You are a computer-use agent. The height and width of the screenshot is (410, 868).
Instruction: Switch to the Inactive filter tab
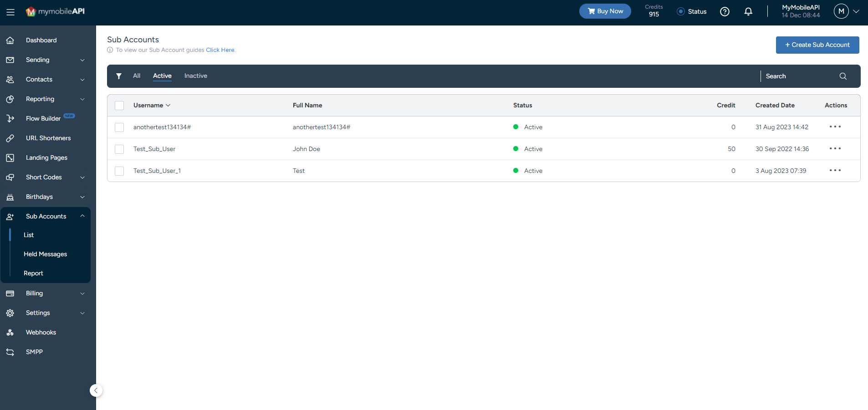pos(196,76)
